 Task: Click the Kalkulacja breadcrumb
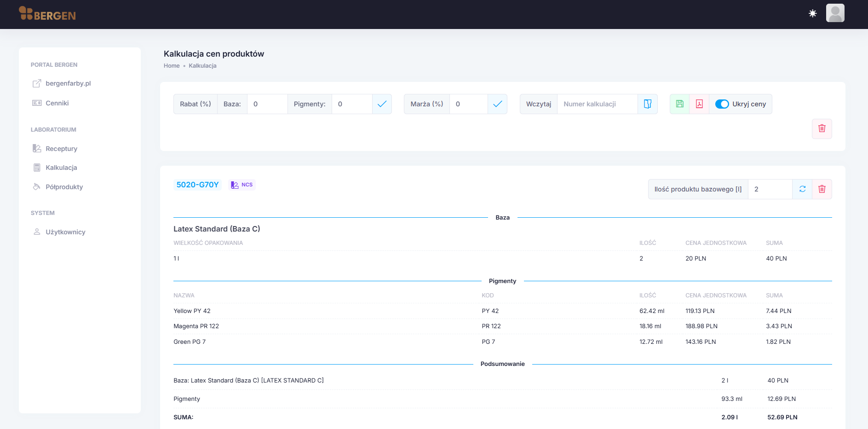tap(202, 66)
